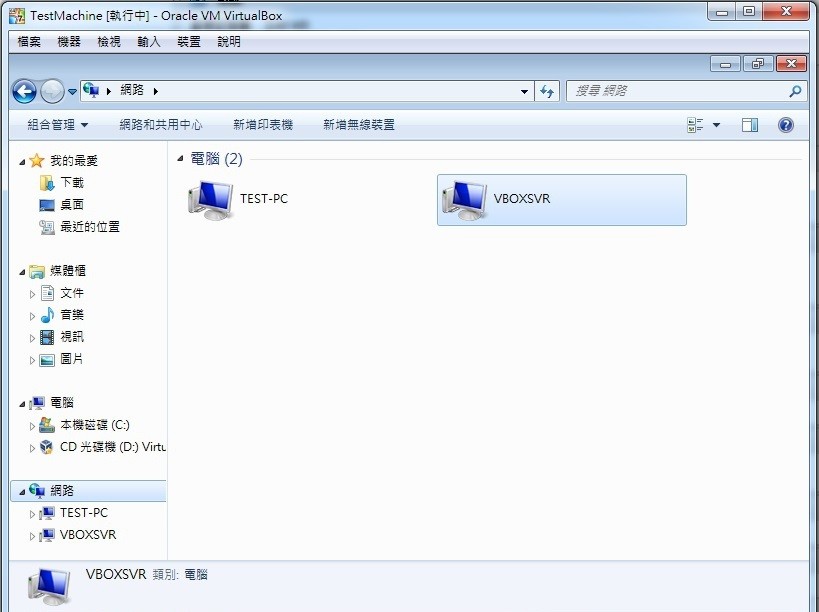The image size is (819, 612).
Task: Expand TEST-PC in the sidebar tree
Action: point(32,515)
